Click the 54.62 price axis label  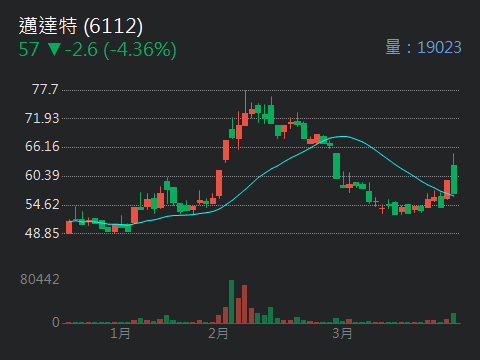(x=42, y=204)
